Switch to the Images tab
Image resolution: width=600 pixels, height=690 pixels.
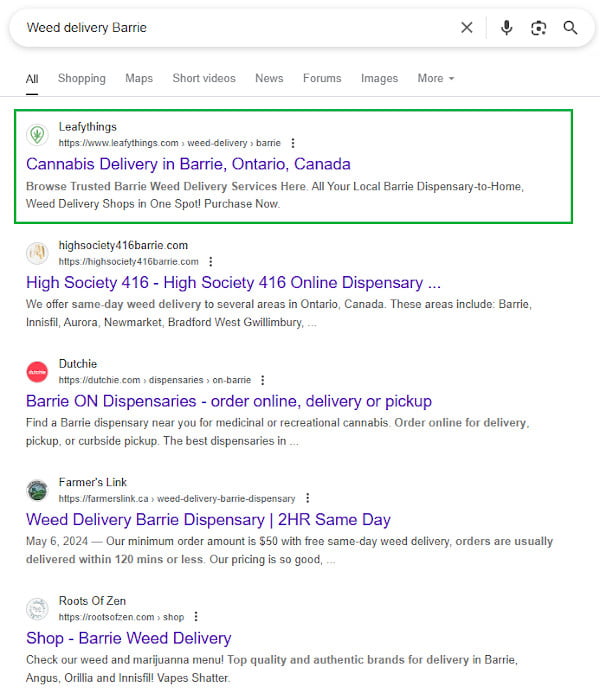379,78
